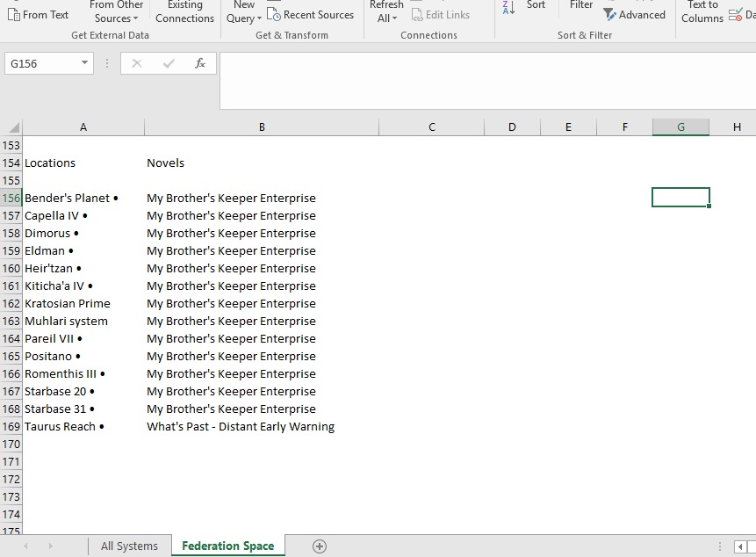
Task: Select column C header
Action: pyautogui.click(x=431, y=127)
